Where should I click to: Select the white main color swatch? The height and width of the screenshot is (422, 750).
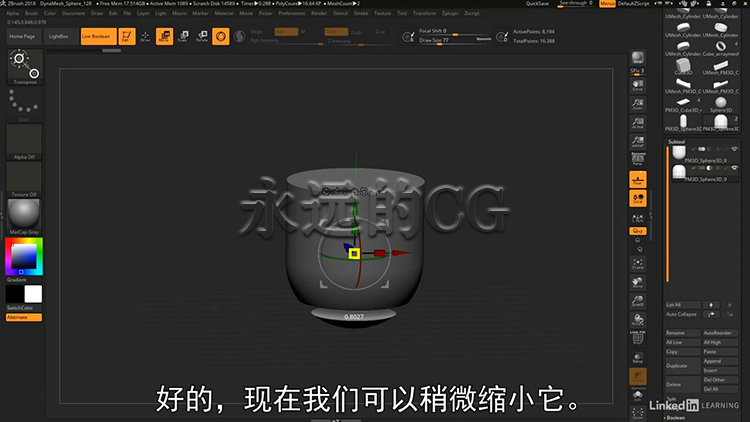(33, 294)
